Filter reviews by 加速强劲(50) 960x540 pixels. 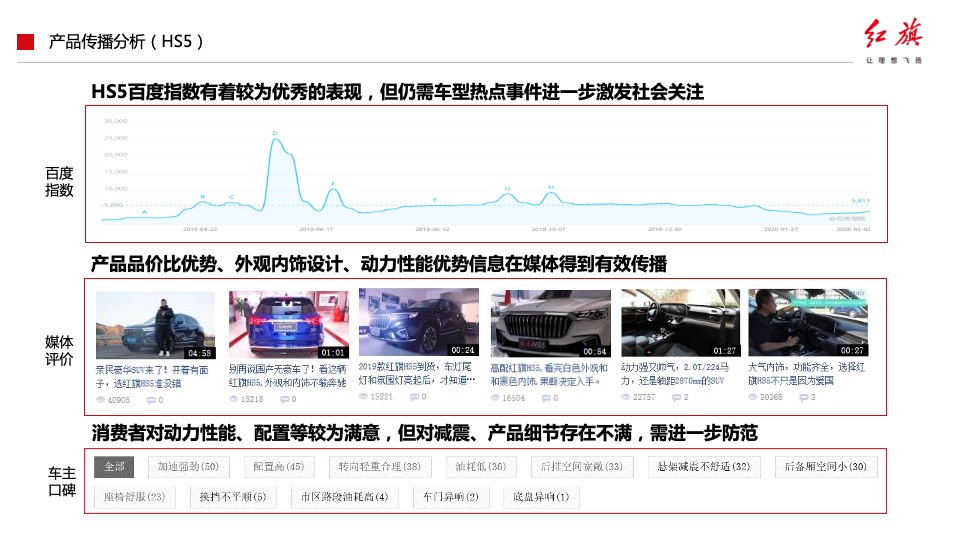[189, 467]
